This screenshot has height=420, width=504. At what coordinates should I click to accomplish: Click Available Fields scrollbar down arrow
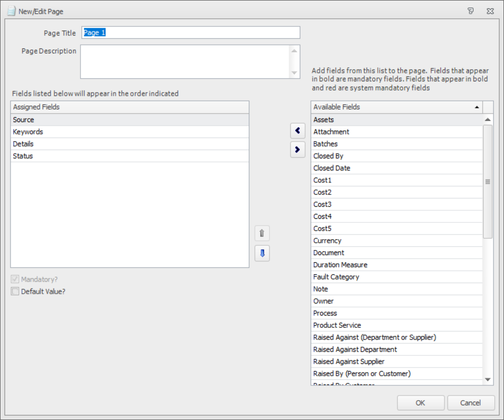(488, 379)
